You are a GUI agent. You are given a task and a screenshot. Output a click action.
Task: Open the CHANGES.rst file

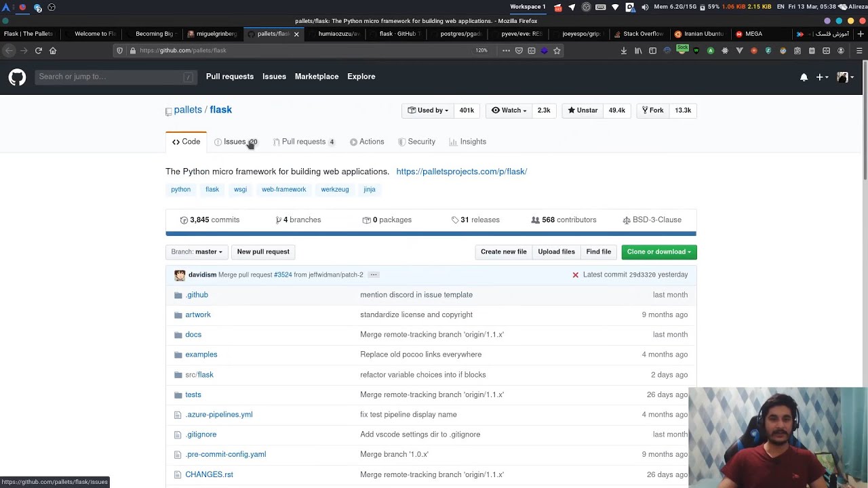tap(209, 474)
